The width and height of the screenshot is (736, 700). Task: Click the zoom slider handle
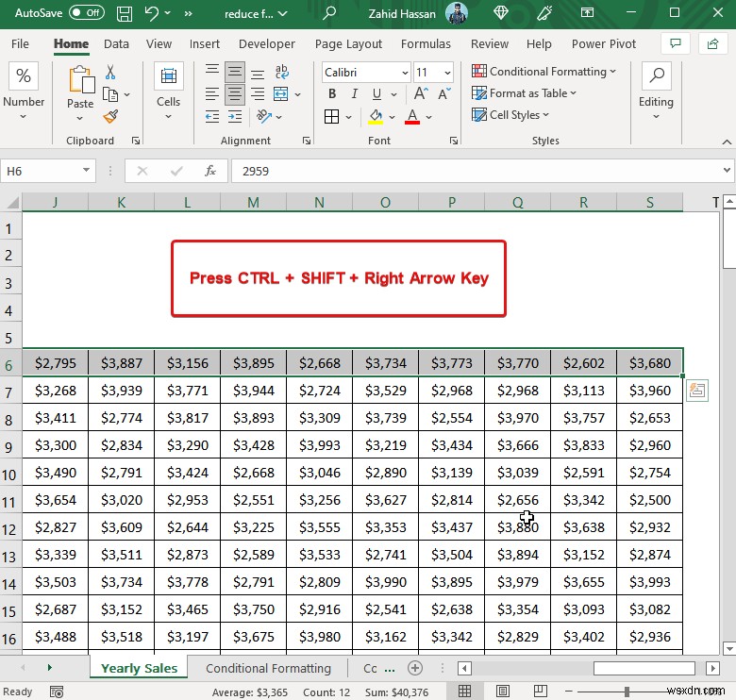pos(627,692)
